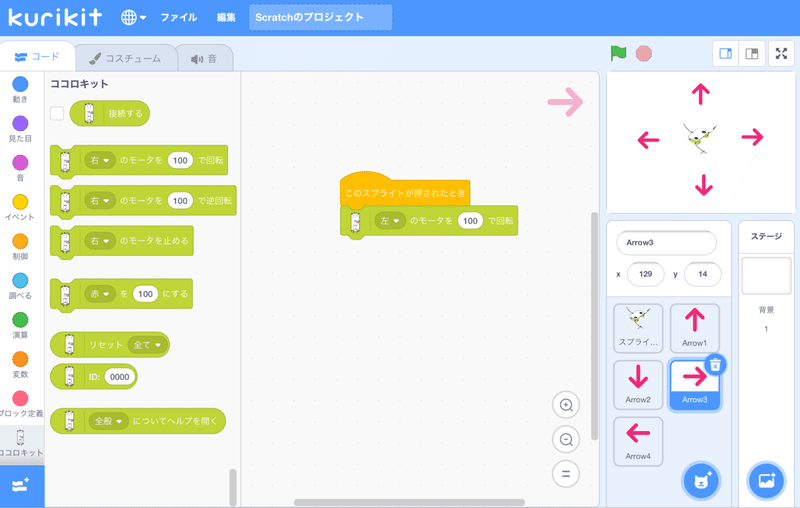This screenshot has height=508, width=800.
Task: Open the language globe menu
Action: [x=133, y=17]
